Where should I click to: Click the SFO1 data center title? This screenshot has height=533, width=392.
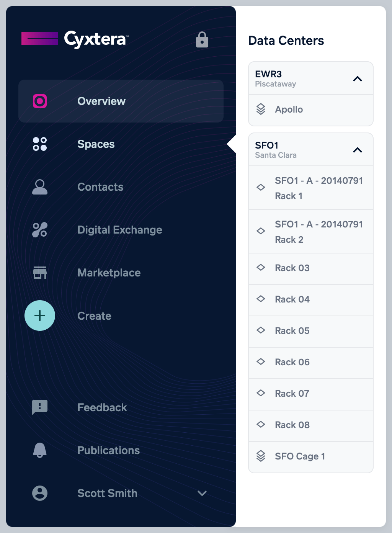(x=267, y=145)
